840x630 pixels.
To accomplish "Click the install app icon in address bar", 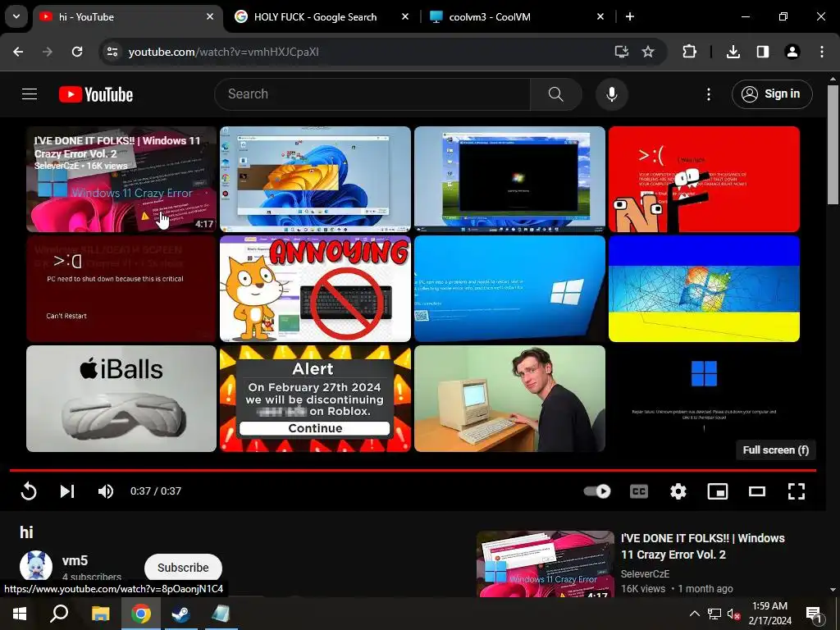I will [x=622, y=52].
